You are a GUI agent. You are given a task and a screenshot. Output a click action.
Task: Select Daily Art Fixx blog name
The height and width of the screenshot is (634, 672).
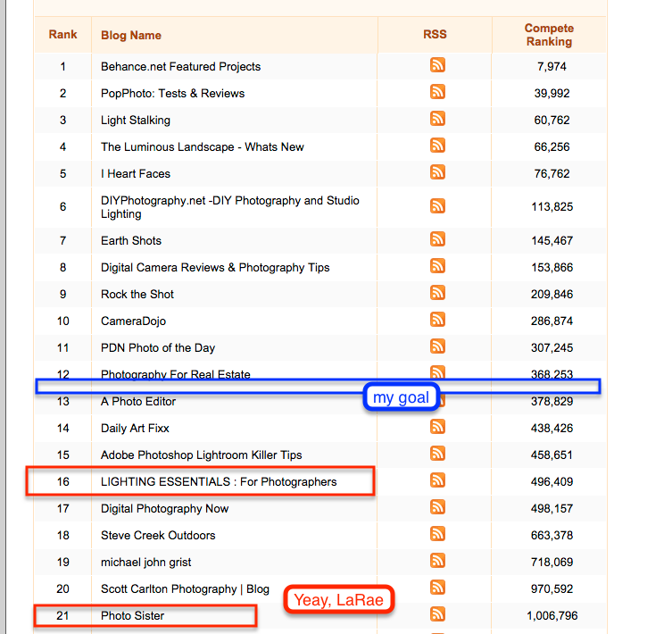(x=135, y=428)
